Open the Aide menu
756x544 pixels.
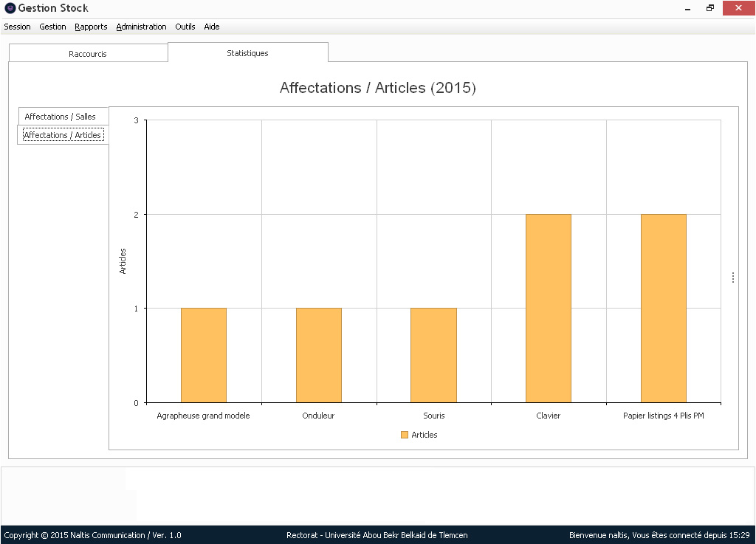point(212,27)
